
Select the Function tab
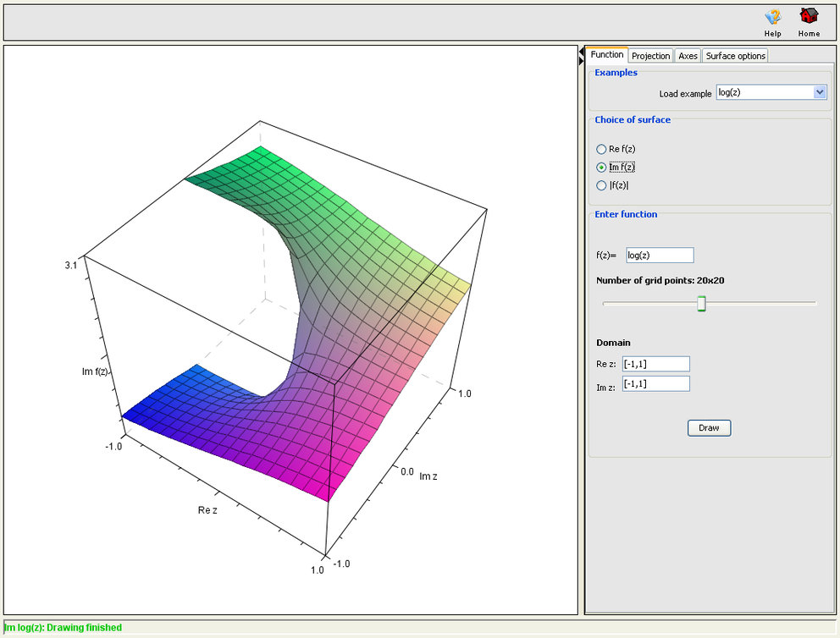[607, 53]
